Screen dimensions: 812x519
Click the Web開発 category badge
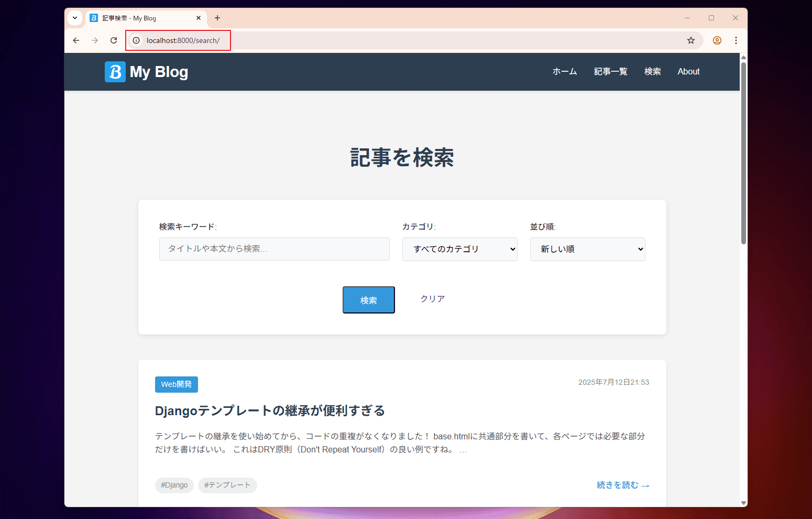177,384
